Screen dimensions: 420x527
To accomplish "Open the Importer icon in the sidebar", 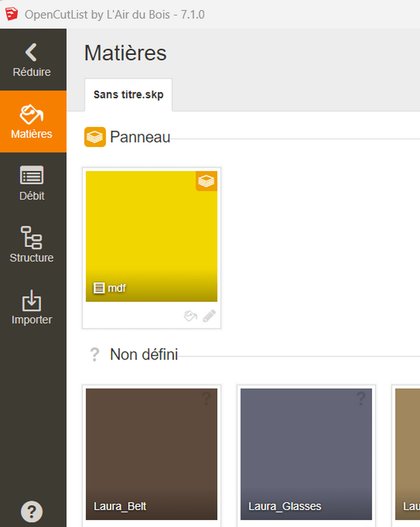I will (x=32, y=300).
